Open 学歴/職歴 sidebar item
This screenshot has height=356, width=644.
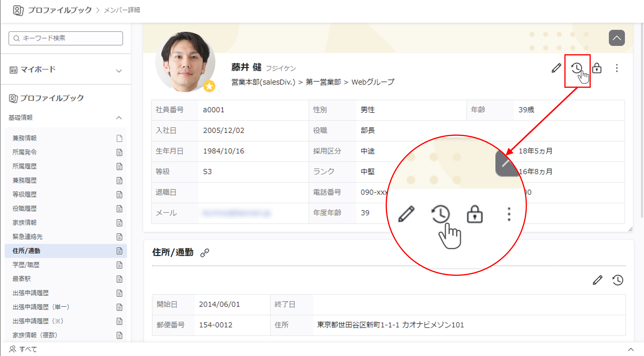pos(26,265)
